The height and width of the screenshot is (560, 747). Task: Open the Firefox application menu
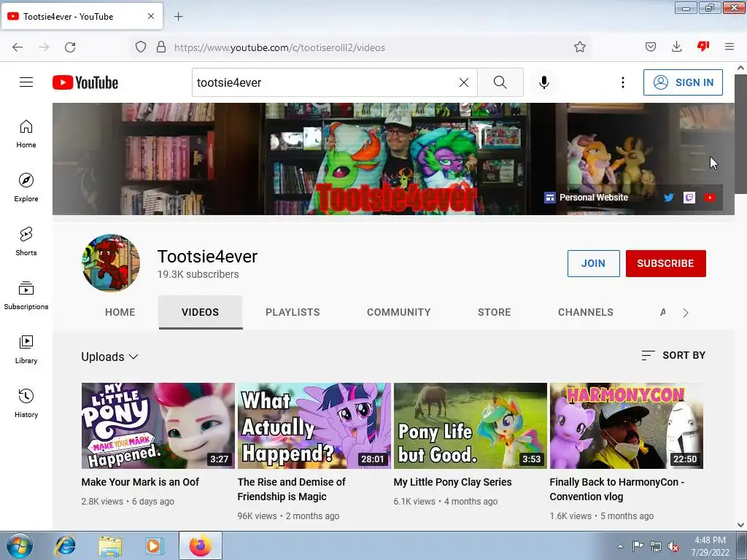click(x=729, y=47)
